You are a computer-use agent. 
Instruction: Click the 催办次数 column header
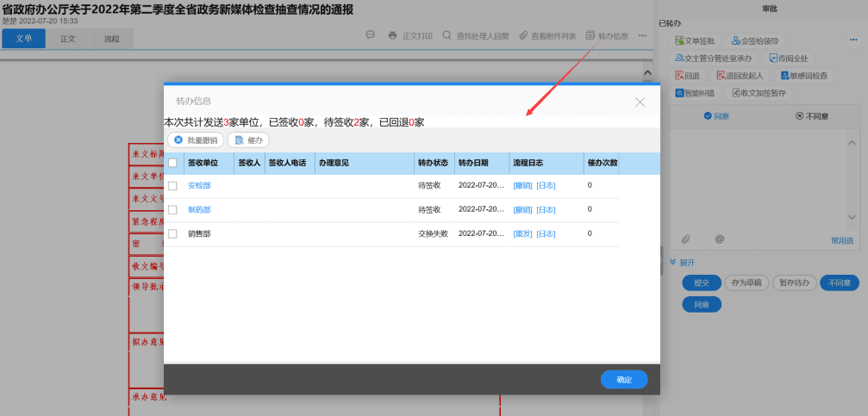click(x=603, y=163)
